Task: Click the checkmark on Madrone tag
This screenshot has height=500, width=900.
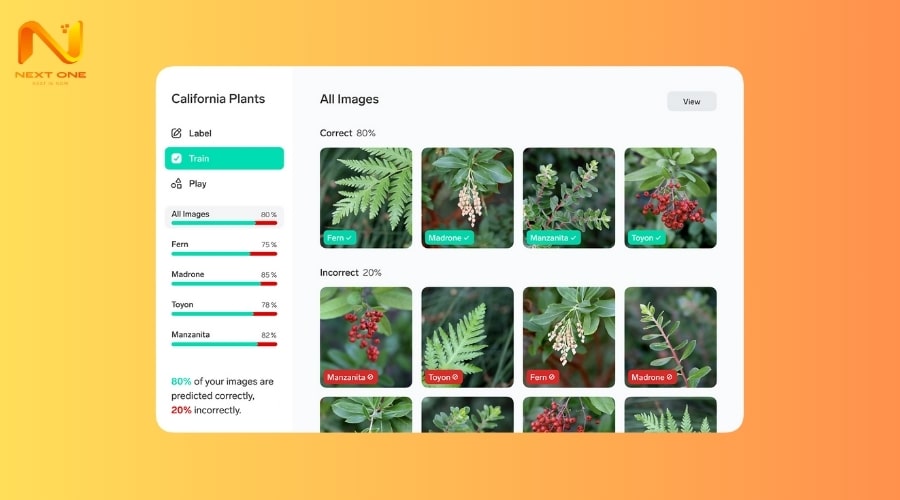Action: click(467, 238)
